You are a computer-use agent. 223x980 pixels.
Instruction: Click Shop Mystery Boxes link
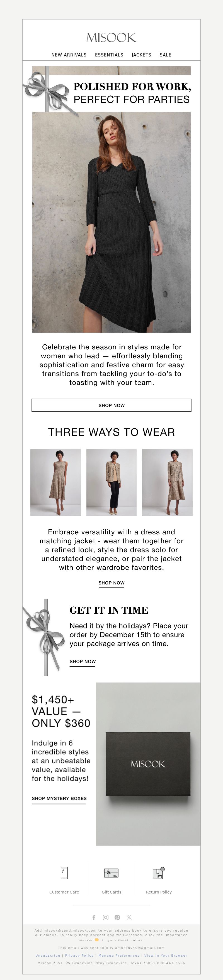pyautogui.click(x=59, y=799)
